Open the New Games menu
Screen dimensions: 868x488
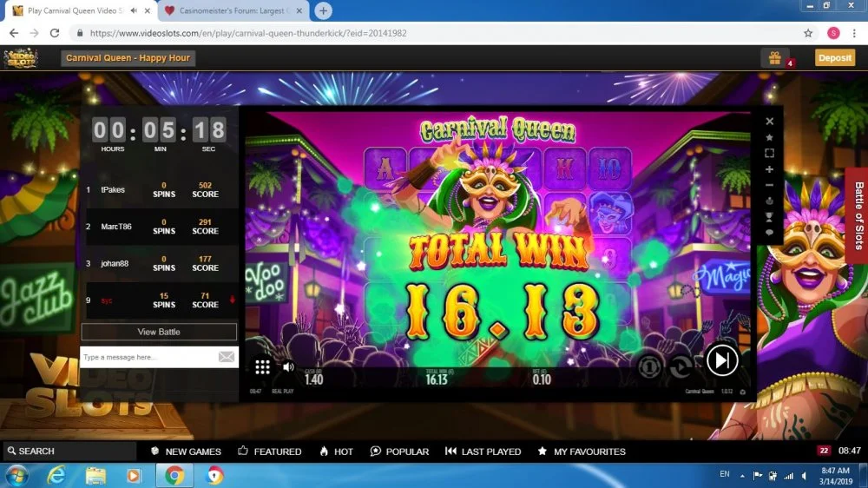[x=186, y=452]
